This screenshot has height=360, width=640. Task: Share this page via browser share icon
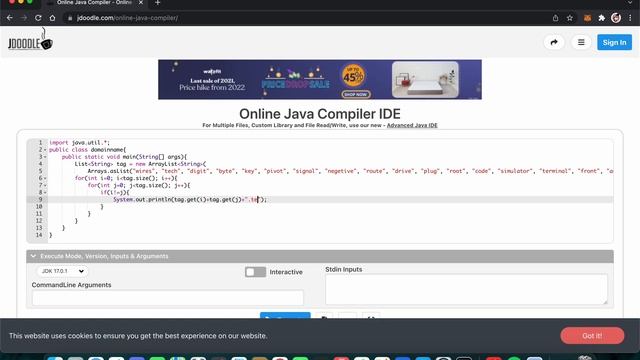point(556,18)
